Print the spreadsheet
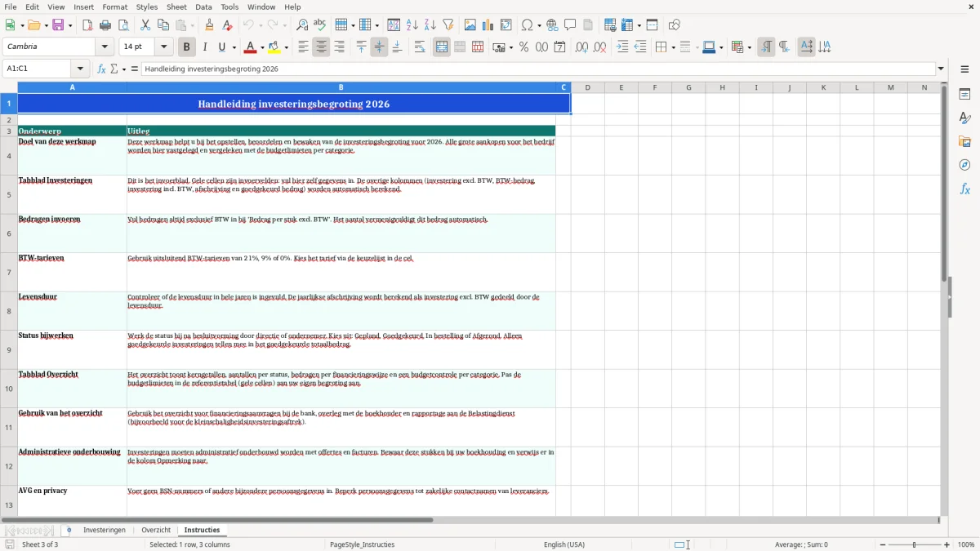The image size is (980, 551). [x=105, y=25]
